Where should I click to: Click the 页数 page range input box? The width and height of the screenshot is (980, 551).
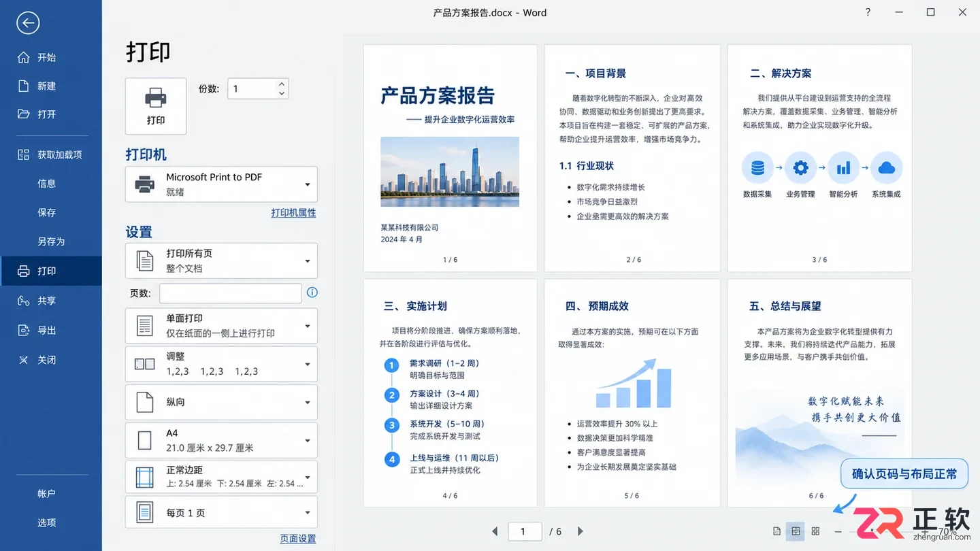[x=230, y=293]
